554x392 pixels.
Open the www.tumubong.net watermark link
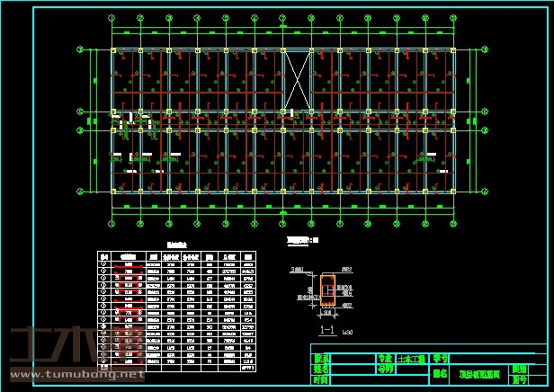[76, 373]
